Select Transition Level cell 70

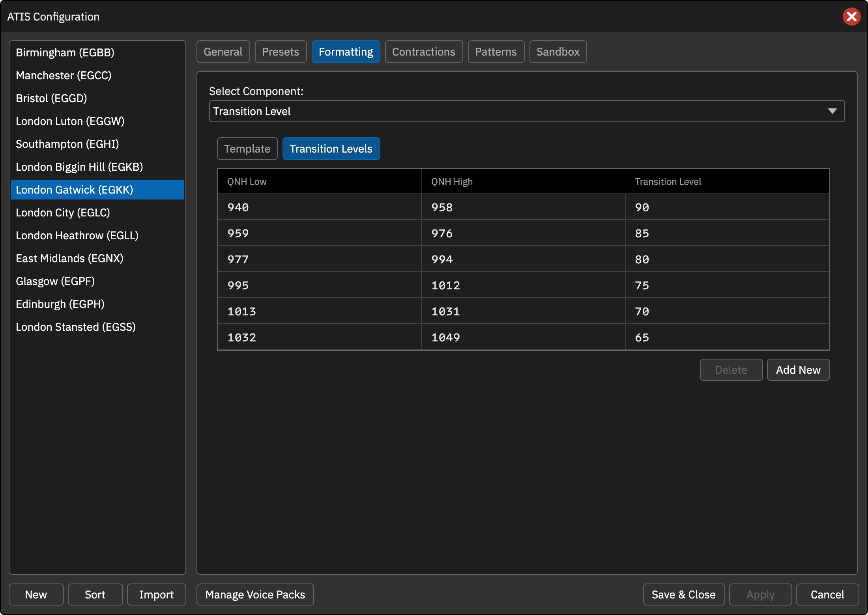coord(728,311)
